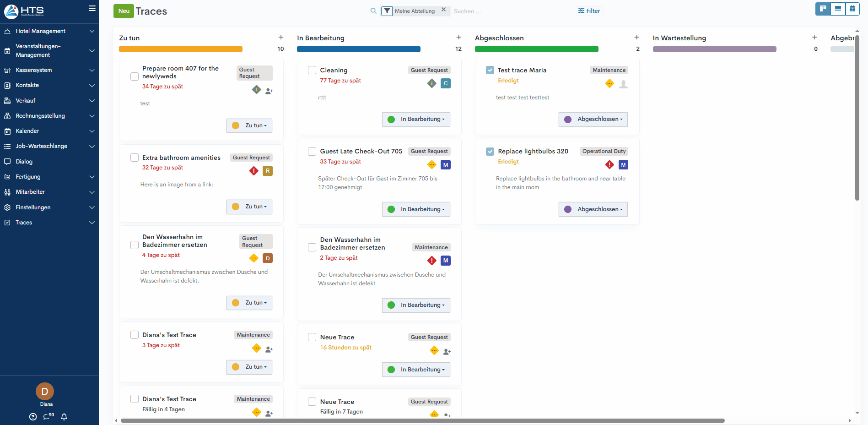Uncheck the Test trace Maria checkbox
Viewport: 868px width, 425px height.
[x=490, y=70]
